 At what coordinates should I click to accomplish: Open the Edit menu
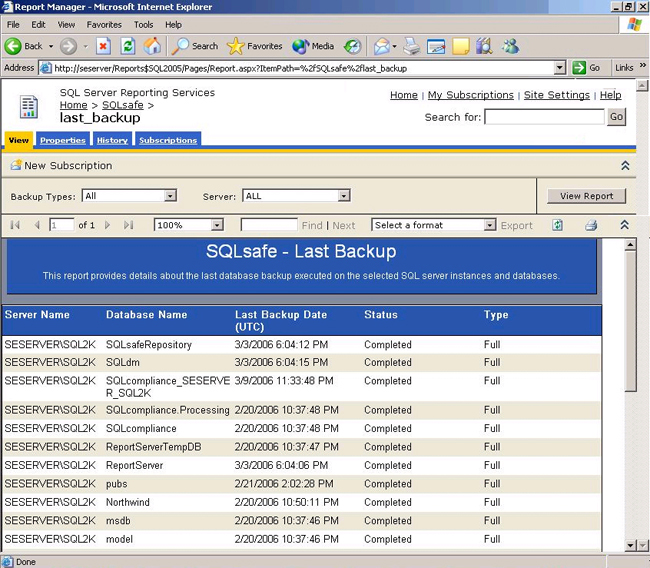[38, 24]
